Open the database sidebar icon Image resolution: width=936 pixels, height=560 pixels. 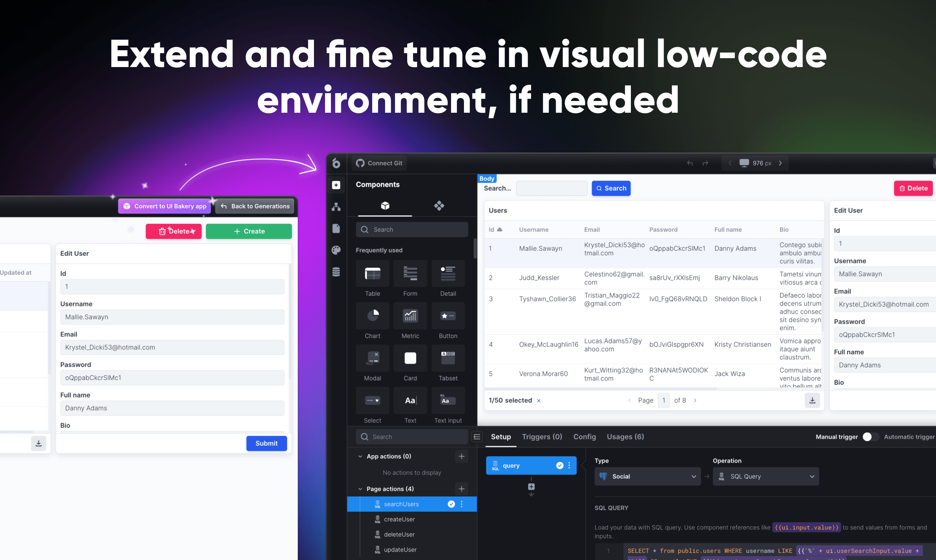[336, 272]
